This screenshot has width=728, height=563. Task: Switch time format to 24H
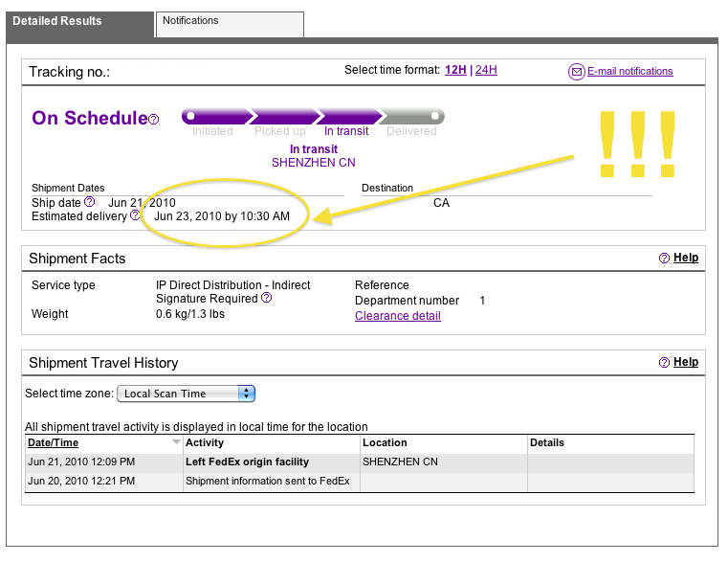coord(486,71)
